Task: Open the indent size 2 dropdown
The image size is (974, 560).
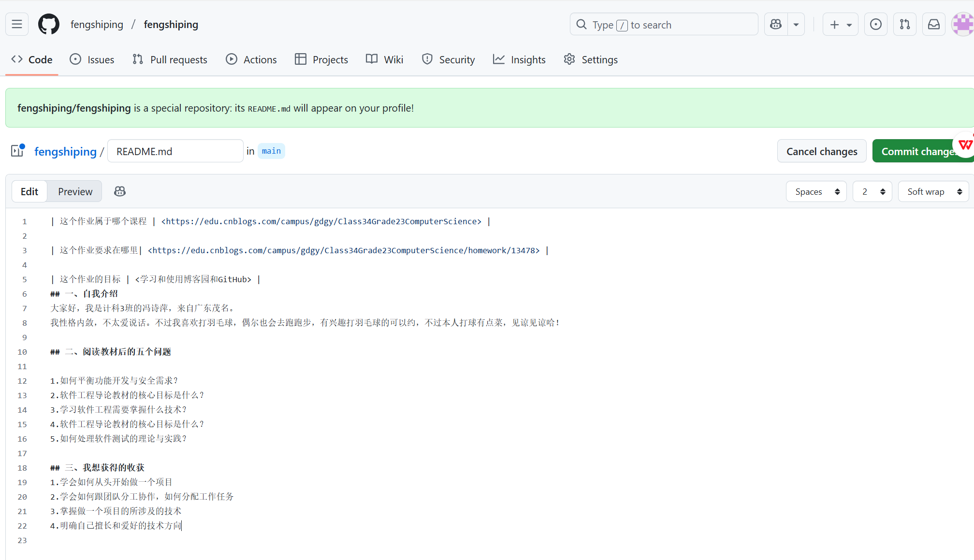Action: (x=872, y=191)
